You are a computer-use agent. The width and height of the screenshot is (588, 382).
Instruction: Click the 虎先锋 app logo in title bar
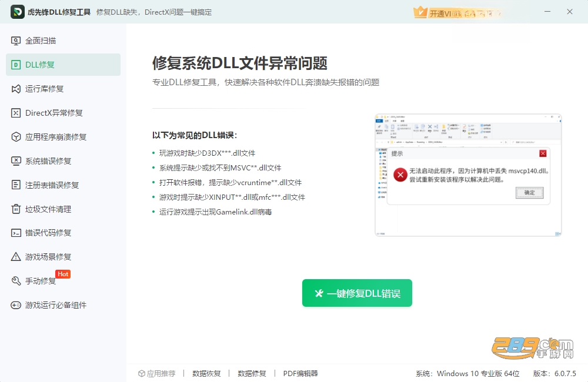point(17,12)
